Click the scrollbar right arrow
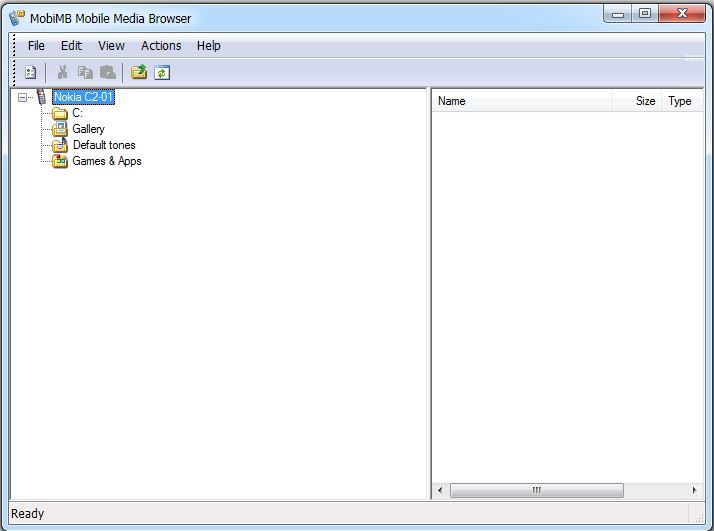 click(694, 490)
